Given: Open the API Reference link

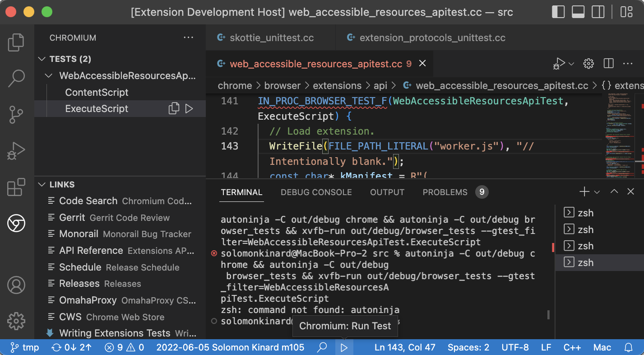Looking at the screenshot, I should click(120, 251).
